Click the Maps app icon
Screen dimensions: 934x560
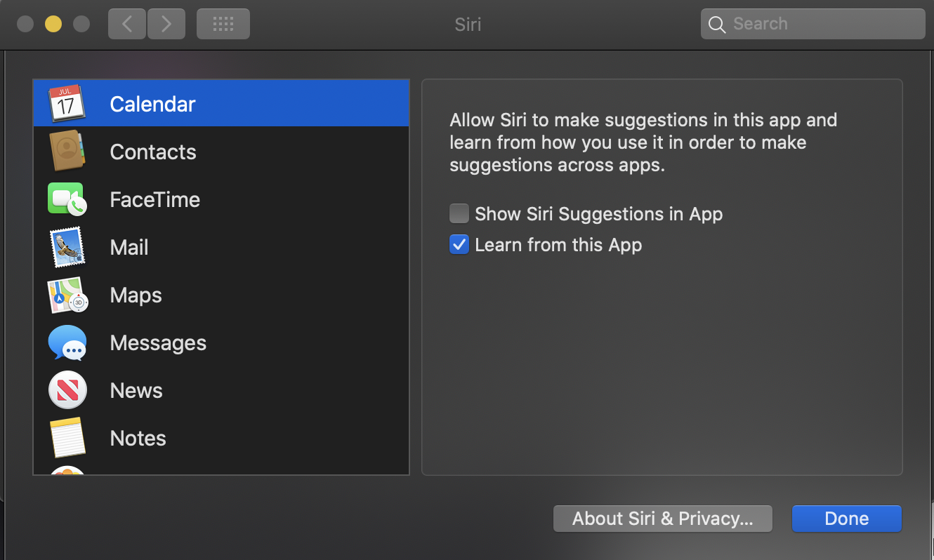click(x=67, y=295)
